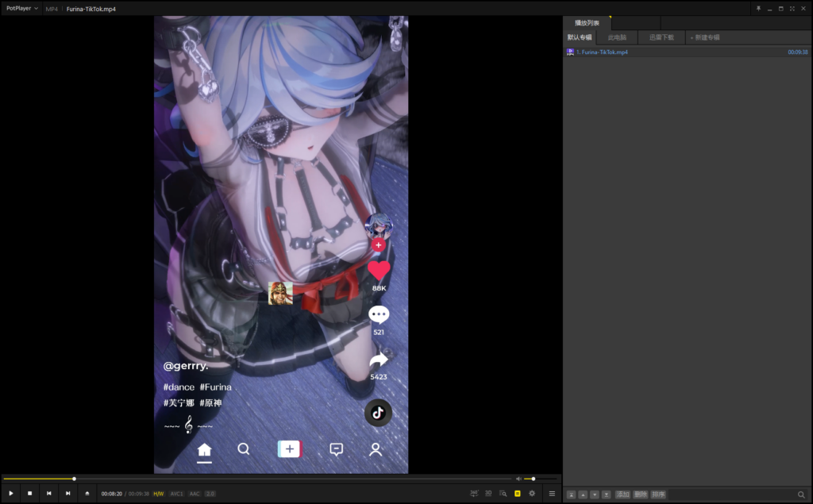Click the playlist search magnifier icon

[801, 494]
